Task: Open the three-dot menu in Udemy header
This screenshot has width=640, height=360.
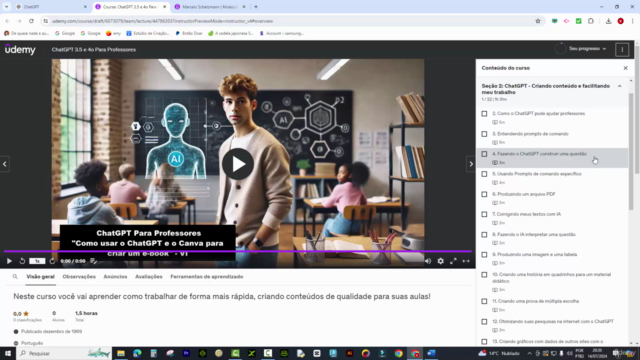Action: tap(622, 50)
